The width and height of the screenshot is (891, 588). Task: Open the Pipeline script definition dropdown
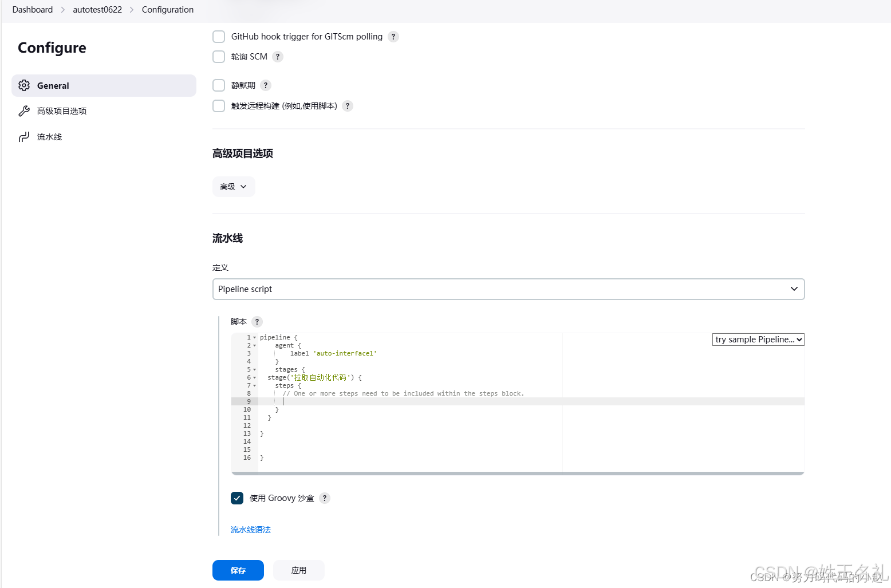click(508, 289)
